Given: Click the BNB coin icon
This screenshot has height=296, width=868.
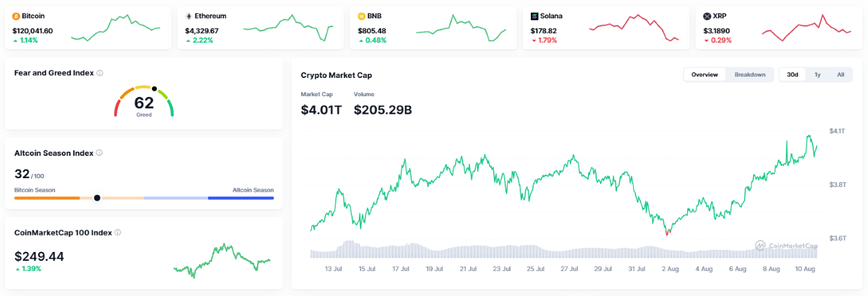Looking at the screenshot, I should click(x=361, y=16).
